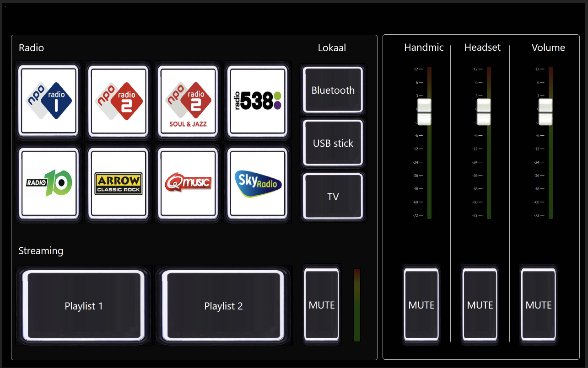
Task: Toggle the Volume MUTE button
Action: 539,305
